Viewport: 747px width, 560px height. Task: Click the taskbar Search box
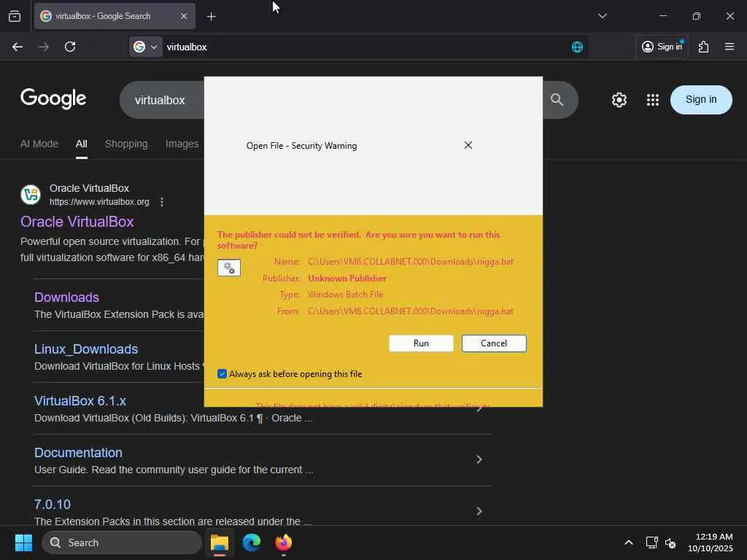122,542
